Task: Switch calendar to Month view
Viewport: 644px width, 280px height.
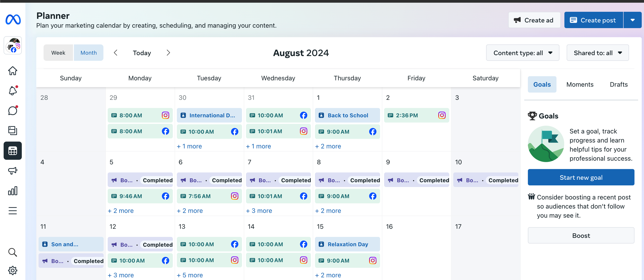Action: coord(89,53)
